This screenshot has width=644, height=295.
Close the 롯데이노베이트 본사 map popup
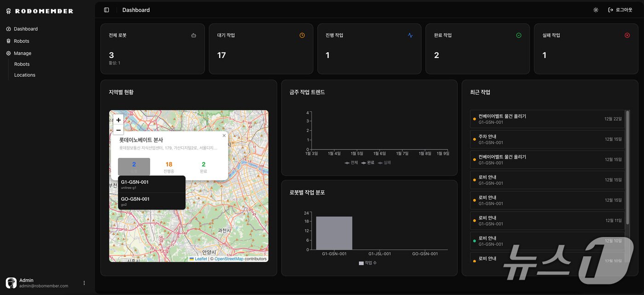point(224,136)
